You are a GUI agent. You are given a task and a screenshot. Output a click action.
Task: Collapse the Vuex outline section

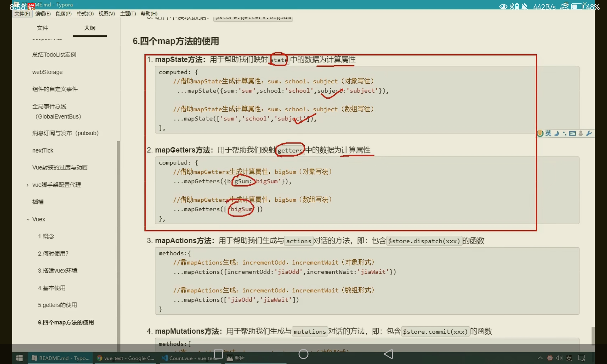[28, 219]
